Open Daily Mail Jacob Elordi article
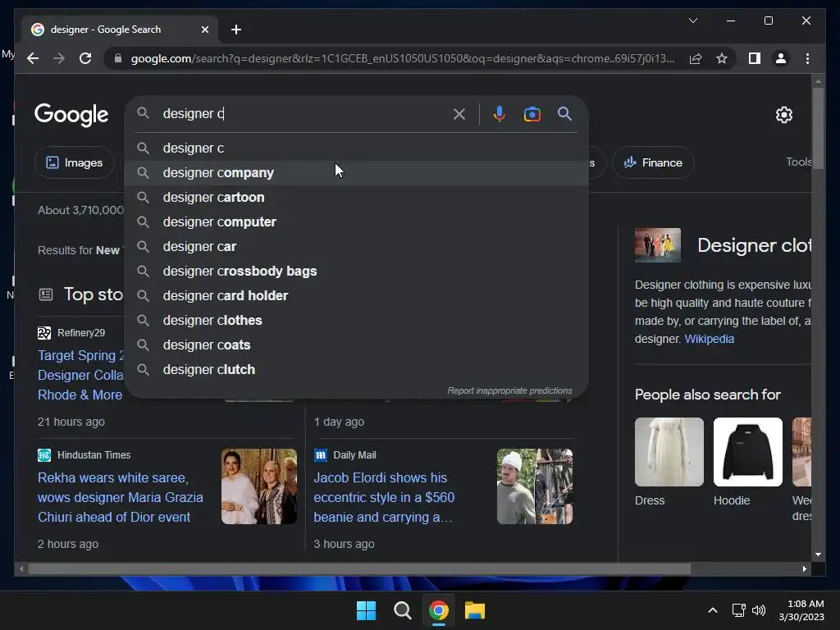The image size is (840, 630). point(384,497)
